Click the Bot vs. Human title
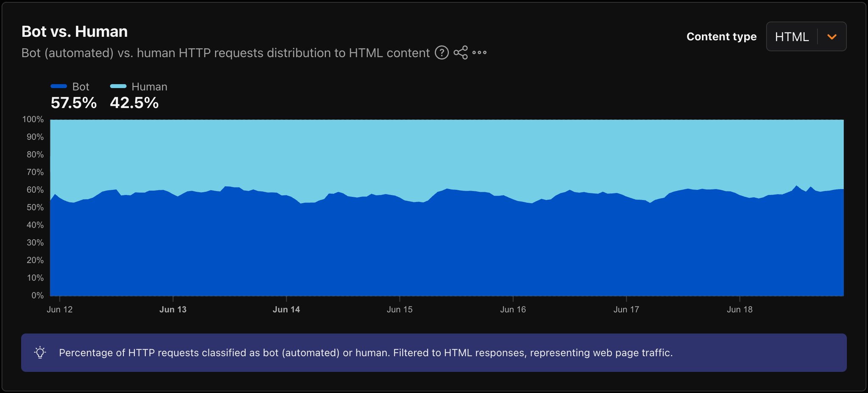The width and height of the screenshot is (868, 393). [x=75, y=31]
